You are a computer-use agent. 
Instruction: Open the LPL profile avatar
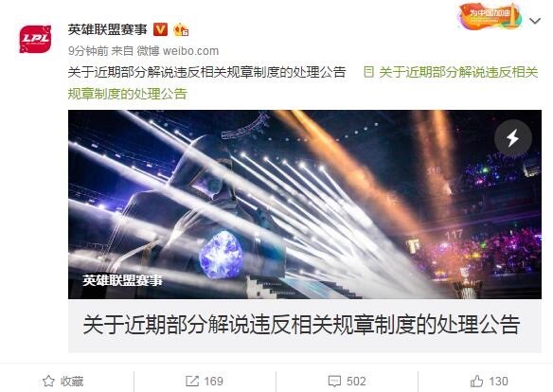click(x=35, y=39)
